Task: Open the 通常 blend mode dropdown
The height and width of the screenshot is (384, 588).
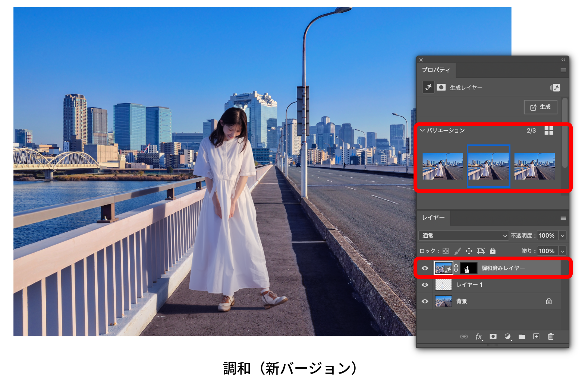Action: (463, 236)
